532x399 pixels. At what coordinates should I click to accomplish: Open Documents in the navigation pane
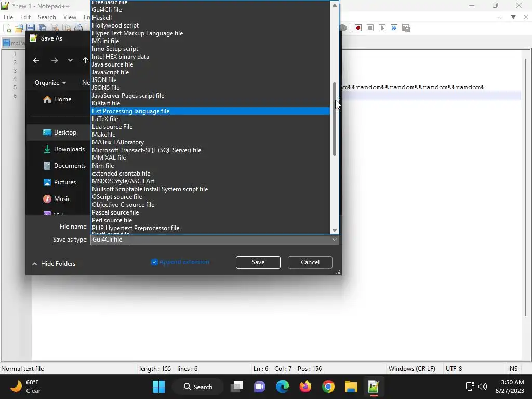pyautogui.click(x=64, y=166)
